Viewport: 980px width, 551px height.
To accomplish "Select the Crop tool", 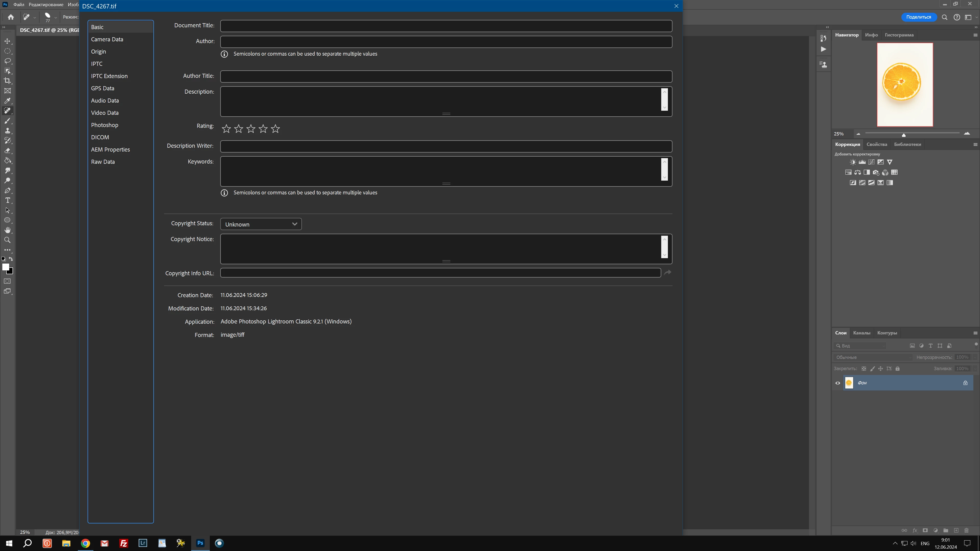I will click(7, 81).
